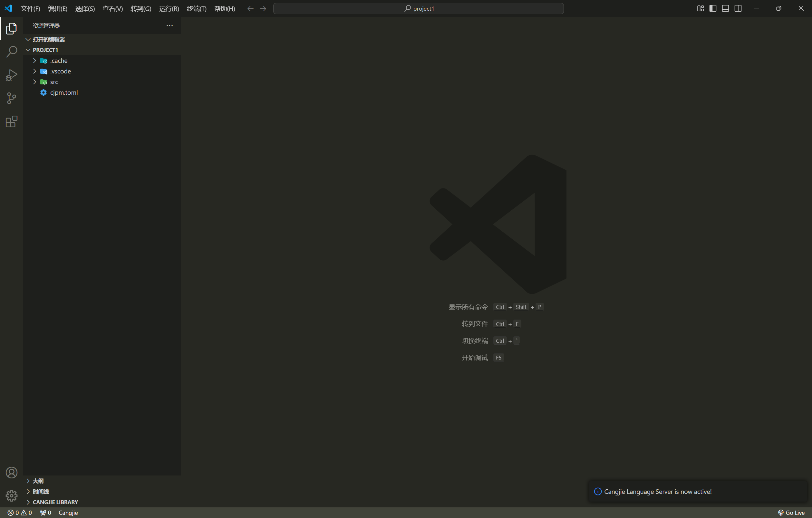Open the 文件(F) menu
The height and width of the screenshot is (518, 812).
click(x=30, y=8)
